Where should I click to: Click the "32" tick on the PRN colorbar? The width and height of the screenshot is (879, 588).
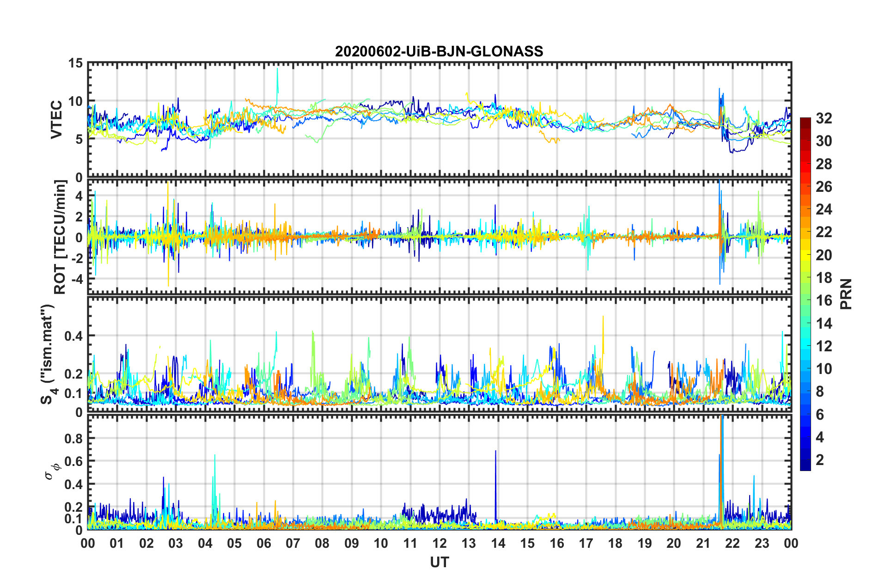point(824,118)
